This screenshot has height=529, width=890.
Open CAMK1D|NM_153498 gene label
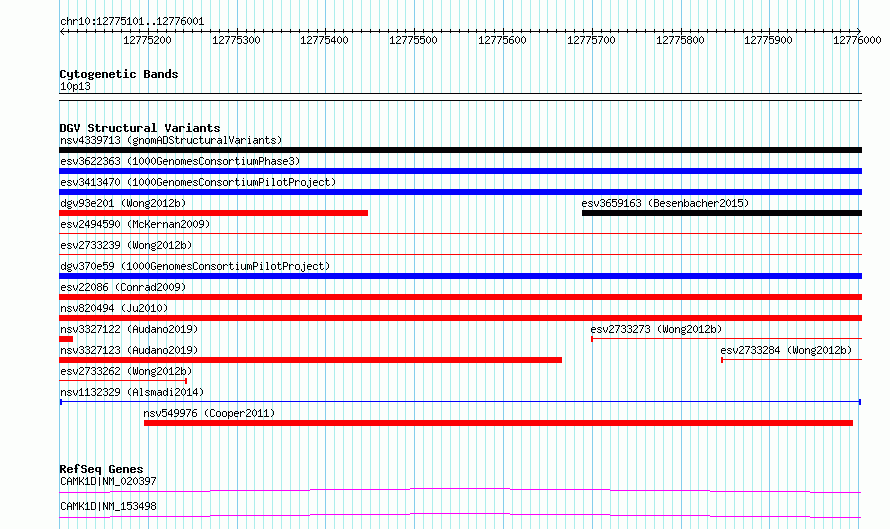(108, 506)
